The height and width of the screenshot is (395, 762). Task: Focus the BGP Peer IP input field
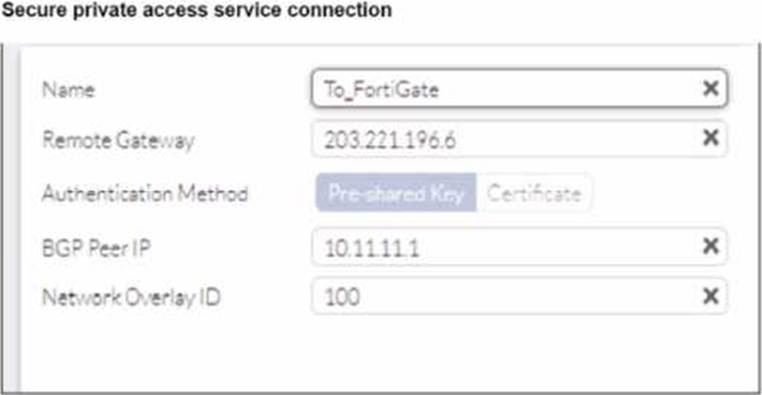tap(519, 247)
